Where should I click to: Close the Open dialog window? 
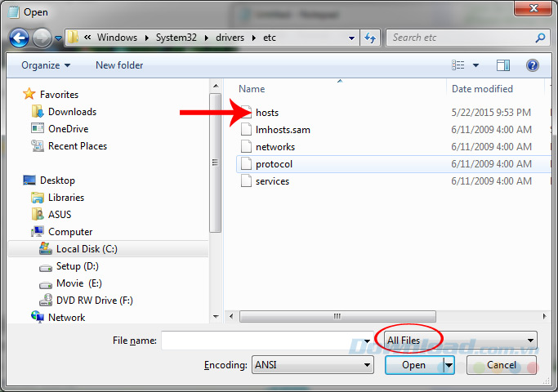point(533,8)
